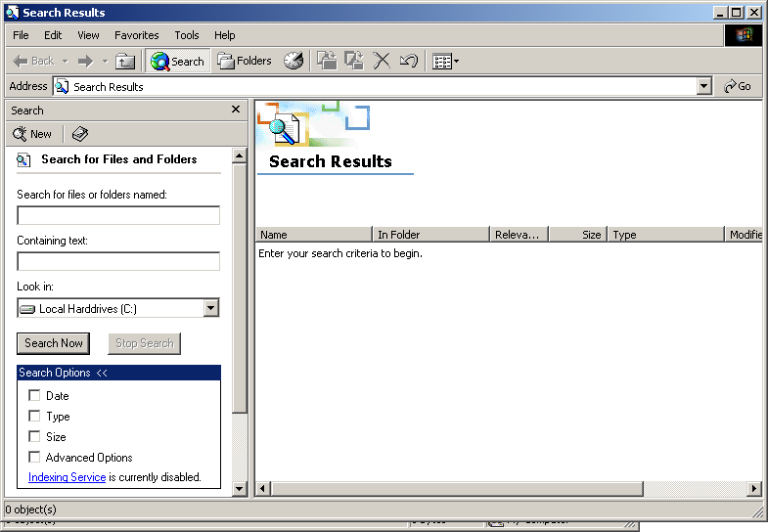Image resolution: width=768 pixels, height=532 pixels.
Task: Open the Look in drive dropdown
Action: coord(210,309)
